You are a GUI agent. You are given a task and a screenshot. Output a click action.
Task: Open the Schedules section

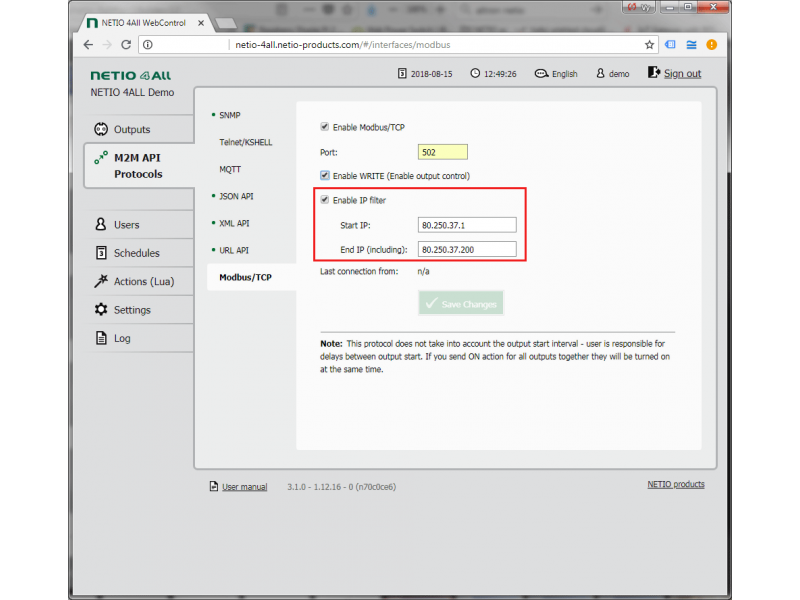pyautogui.click(x=139, y=253)
